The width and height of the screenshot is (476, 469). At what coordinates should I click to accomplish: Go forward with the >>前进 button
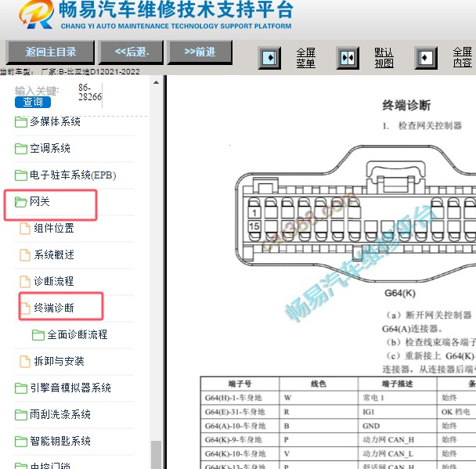tap(200, 52)
